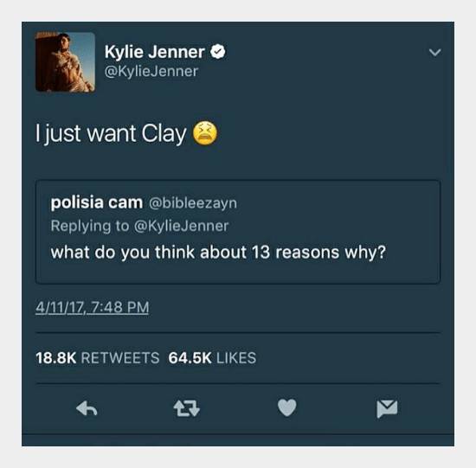Screen dimensions: 476x468
Task: Open the tweet options chevron menu
Action: coord(435,52)
